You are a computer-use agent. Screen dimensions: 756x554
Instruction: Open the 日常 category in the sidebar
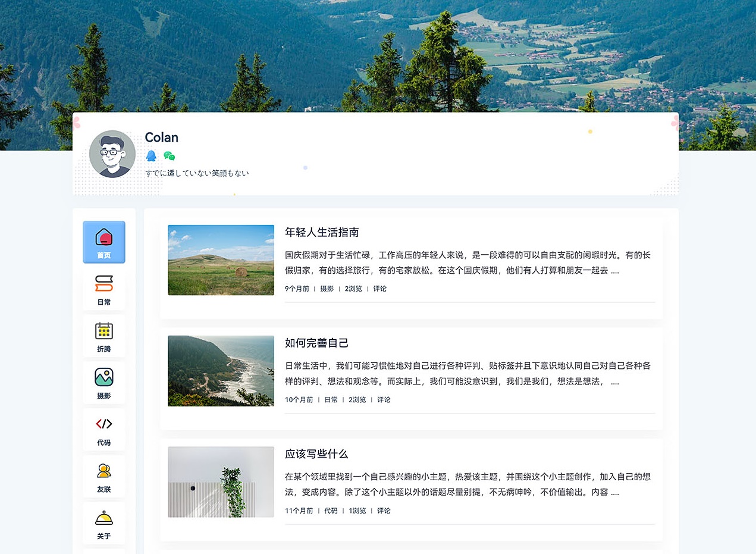pos(104,289)
